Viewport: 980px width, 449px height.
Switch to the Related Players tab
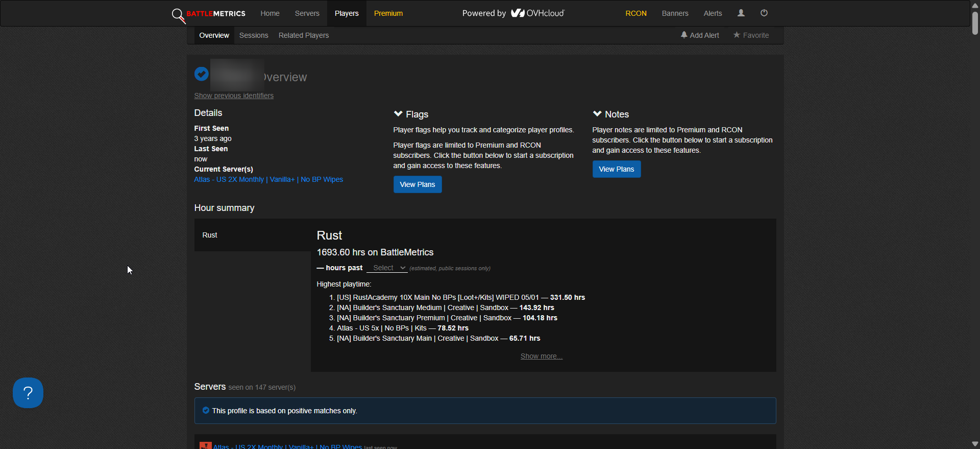tap(304, 35)
